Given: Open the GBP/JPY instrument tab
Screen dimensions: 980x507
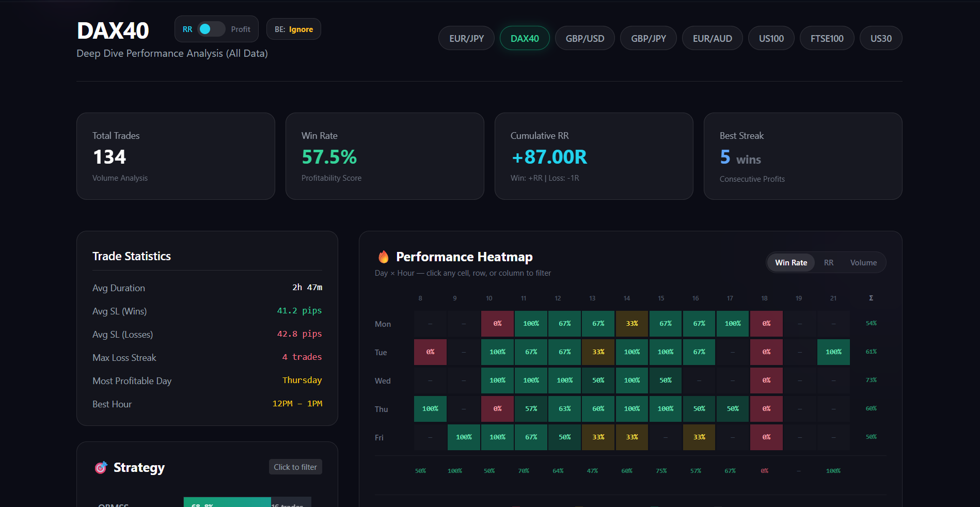Looking at the screenshot, I should pyautogui.click(x=648, y=38).
